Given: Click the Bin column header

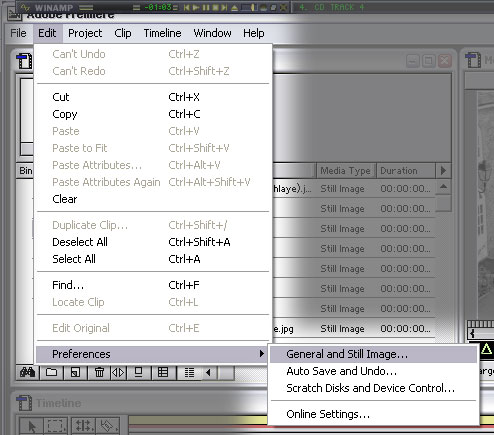Looking at the screenshot, I should pyautogui.click(x=25, y=171).
